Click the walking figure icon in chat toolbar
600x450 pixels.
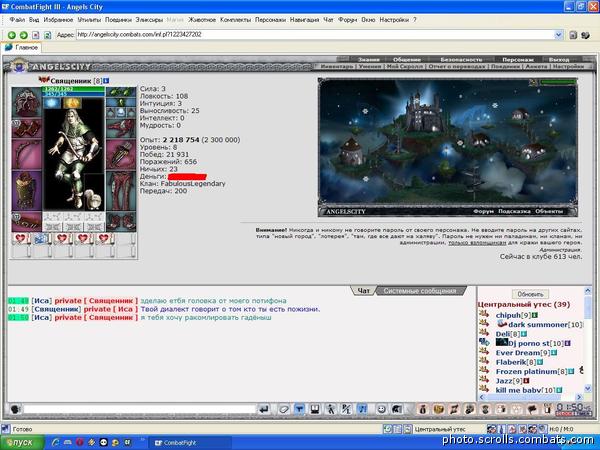coord(331,409)
